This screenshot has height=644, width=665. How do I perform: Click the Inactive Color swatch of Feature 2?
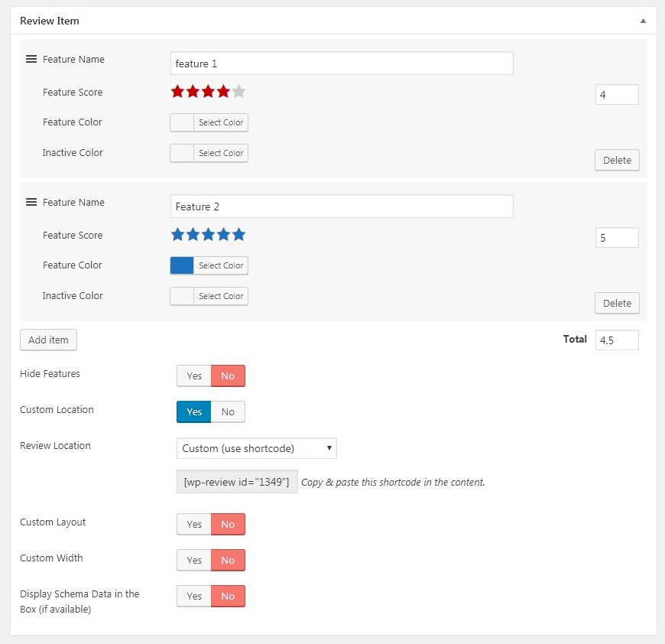[x=182, y=296]
